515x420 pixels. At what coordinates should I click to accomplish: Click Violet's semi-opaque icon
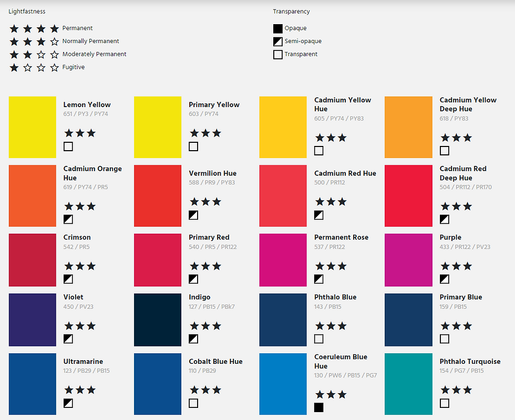point(68,339)
